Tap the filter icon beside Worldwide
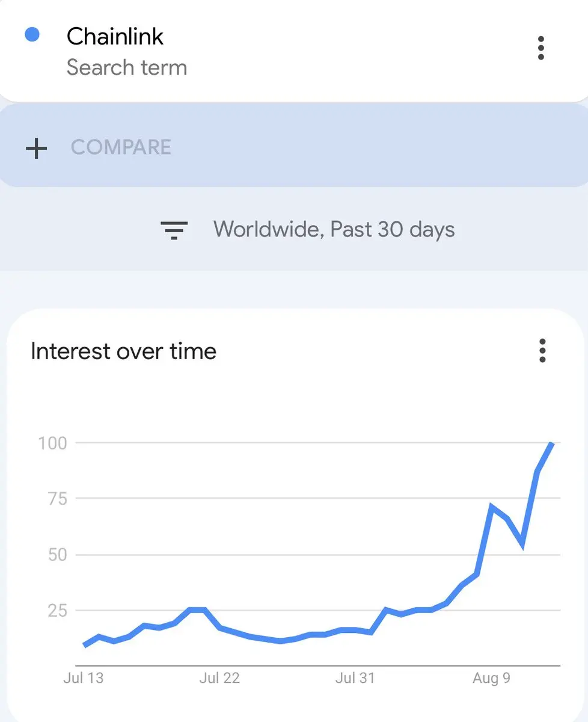Screen dimensions: 588x722 point(174,230)
